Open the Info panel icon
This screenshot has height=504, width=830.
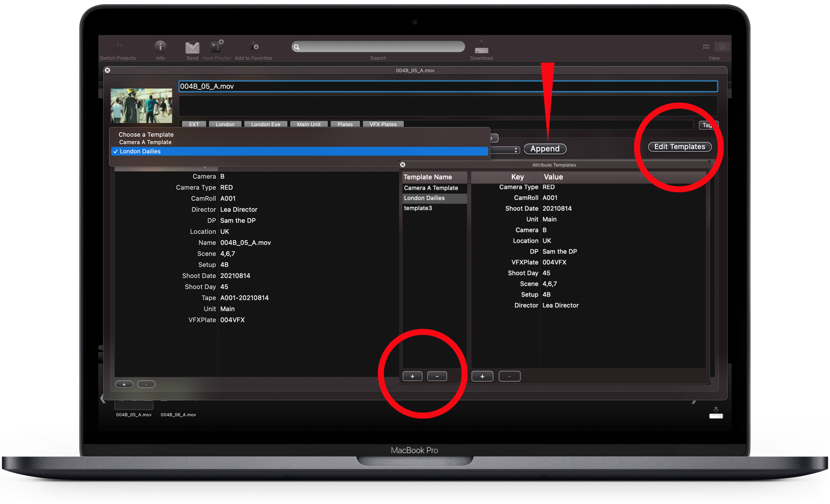click(x=160, y=47)
